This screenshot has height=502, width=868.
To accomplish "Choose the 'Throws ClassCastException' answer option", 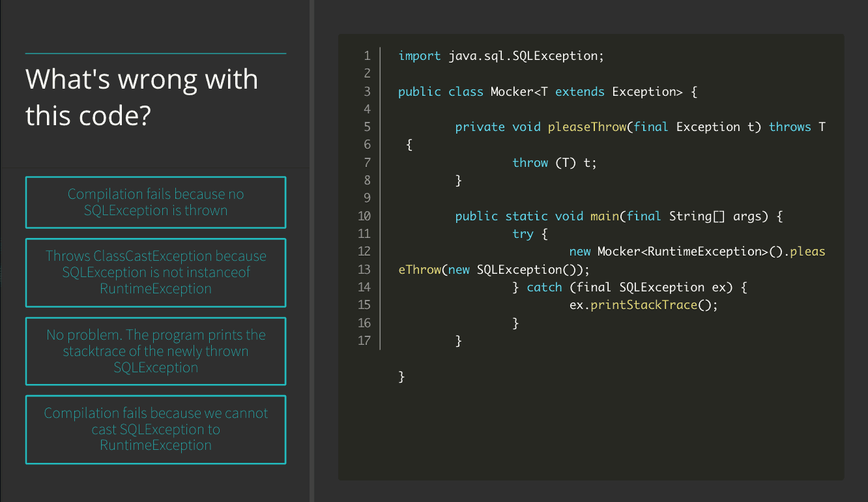I will 156,273.
